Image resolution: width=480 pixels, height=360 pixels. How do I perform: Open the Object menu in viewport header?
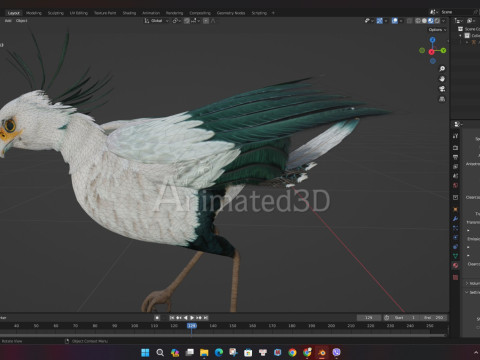point(22,21)
